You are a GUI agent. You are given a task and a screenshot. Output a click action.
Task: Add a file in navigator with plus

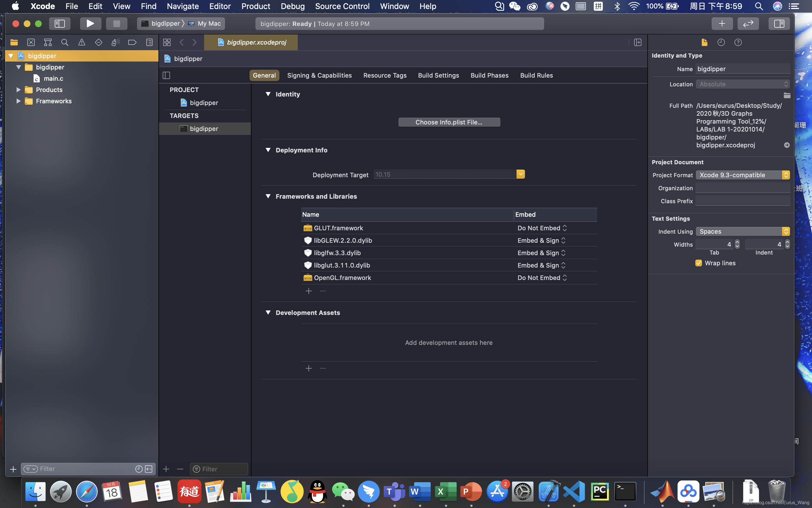(x=13, y=469)
